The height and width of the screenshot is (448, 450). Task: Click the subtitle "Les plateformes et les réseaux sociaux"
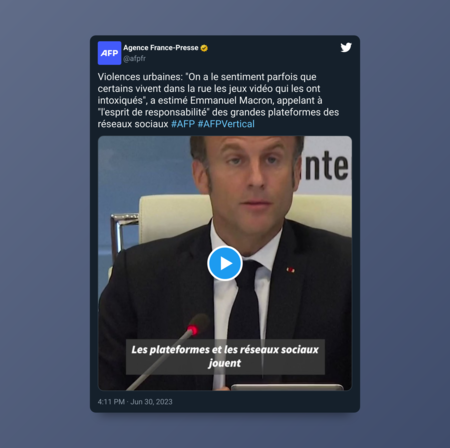point(225,349)
